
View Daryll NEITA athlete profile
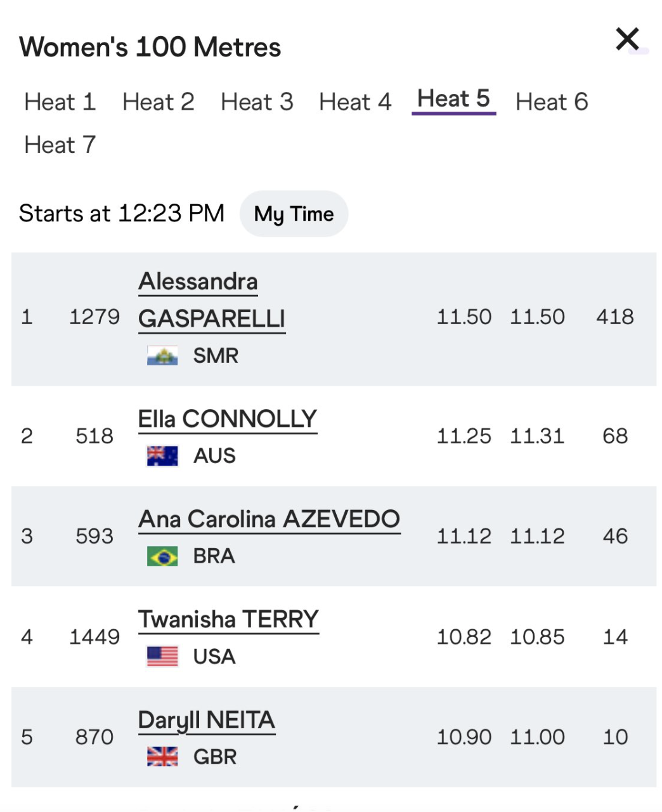pyautogui.click(x=207, y=721)
